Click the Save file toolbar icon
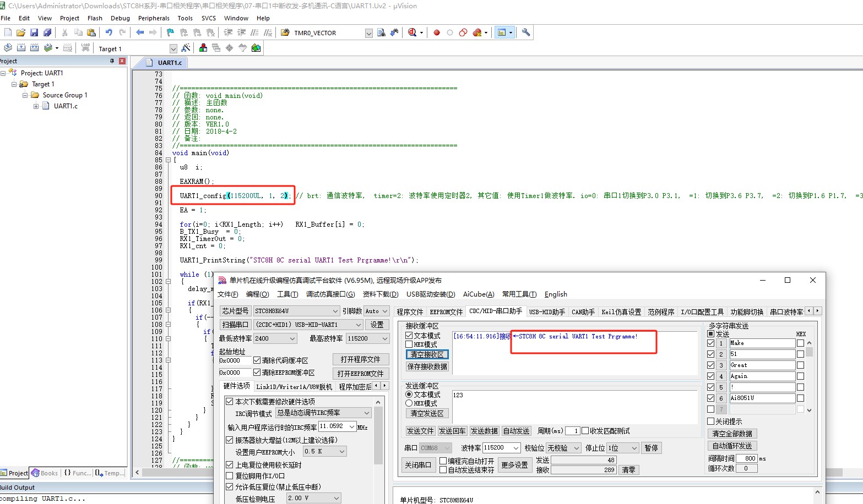 point(34,32)
